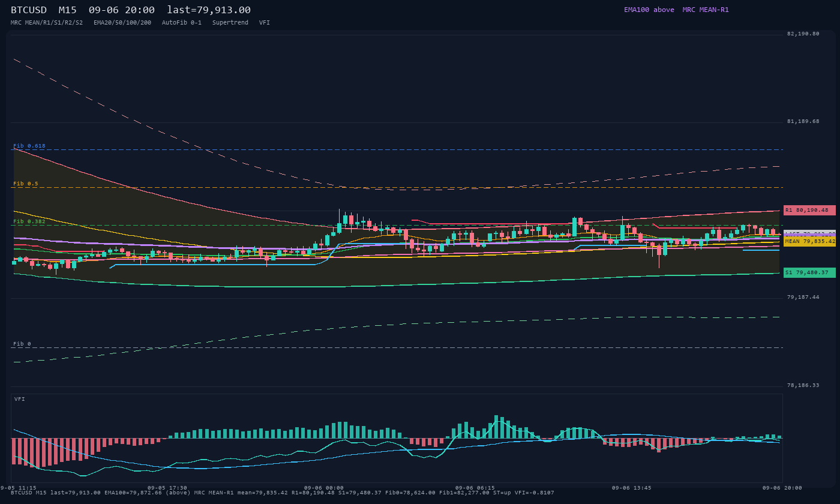Click the purple "MRC MEAN-R1" header label

point(706,10)
